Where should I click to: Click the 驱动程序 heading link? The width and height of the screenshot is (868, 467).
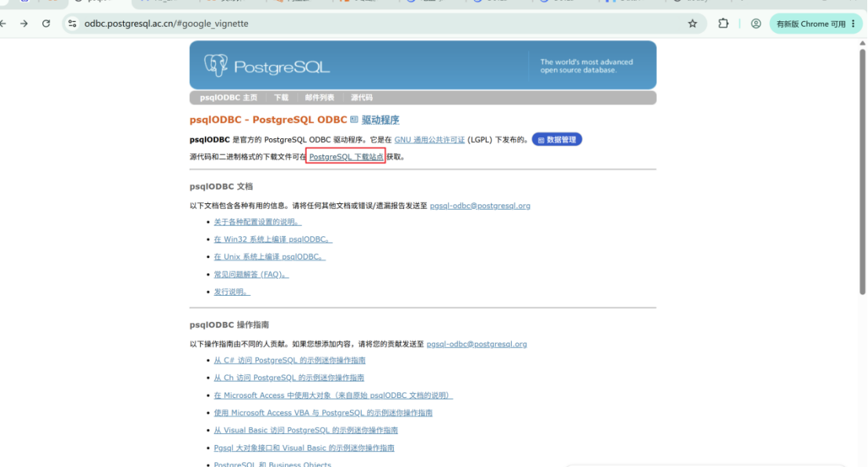click(381, 120)
